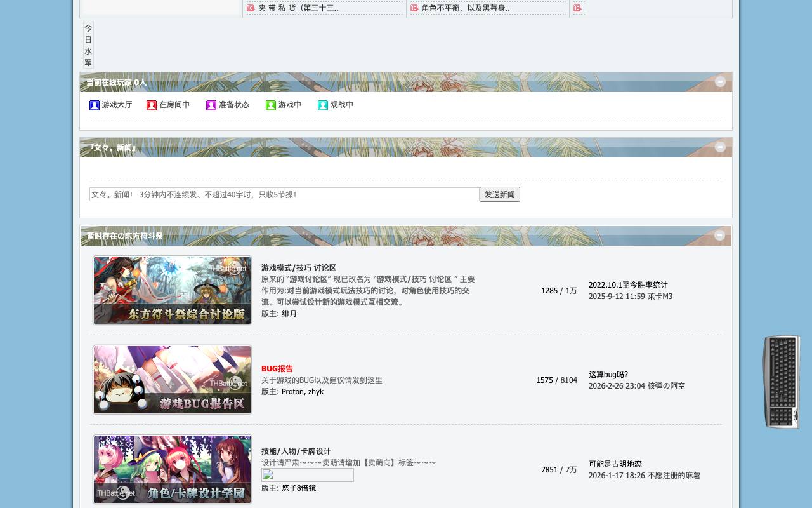
Task: Click the 东方符斗祭综合讨论版 banner thumbnail
Action: pos(173,290)
